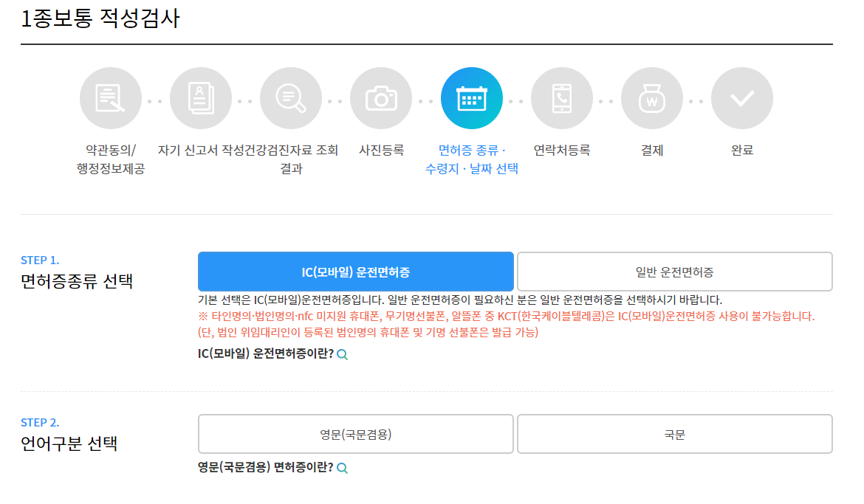Click the 완료 step label
Image resolution: width=864 pixels, height=504 pixels.
pyautogui.click(x=742, y=150)
